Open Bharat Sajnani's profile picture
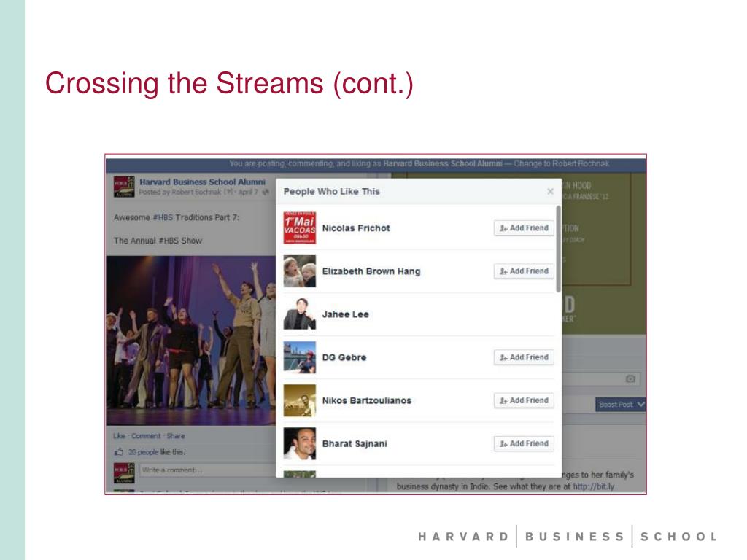Image resolution: width=747 pixels, height=560 pixels. [299, 443]
